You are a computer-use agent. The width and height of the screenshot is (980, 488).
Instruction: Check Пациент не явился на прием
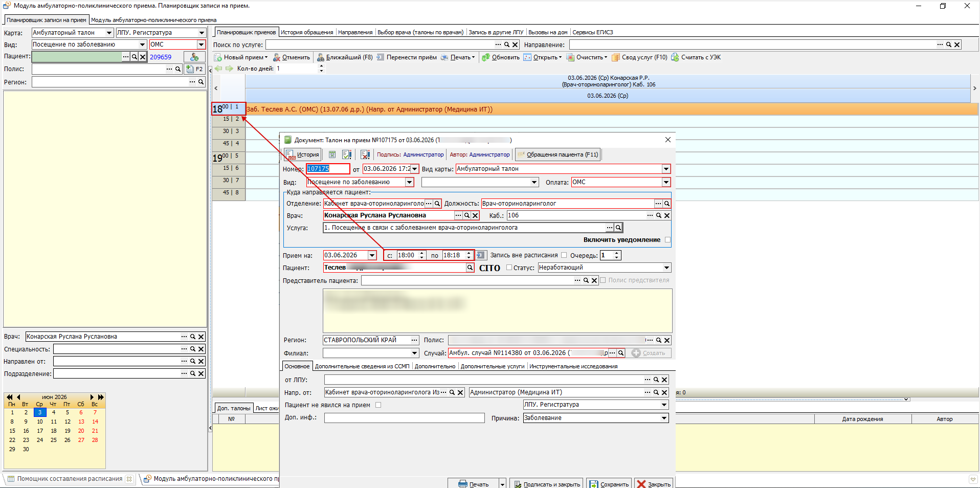tap(378, 405)
